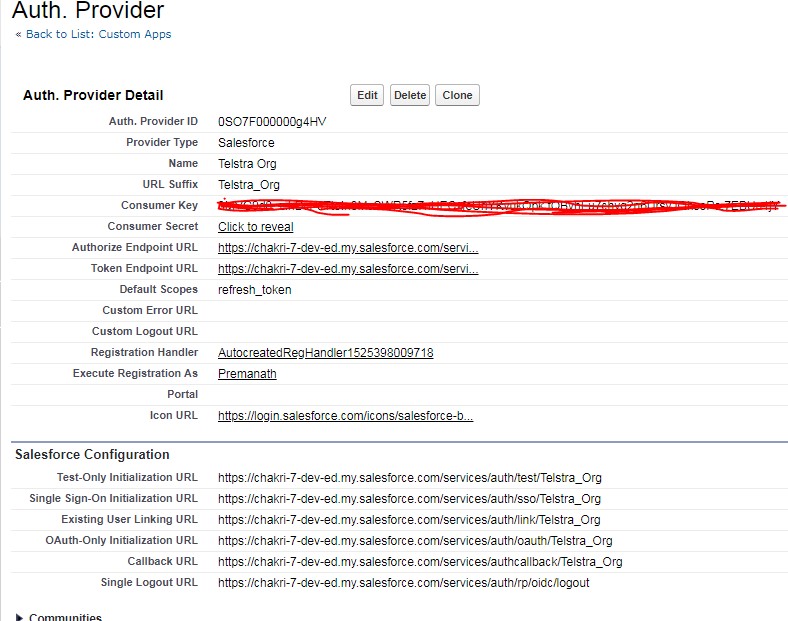Select Auth. Provider ID value 0SO7F000000g4HV
Screen dimensions: 788x621
tap(272, 122)
